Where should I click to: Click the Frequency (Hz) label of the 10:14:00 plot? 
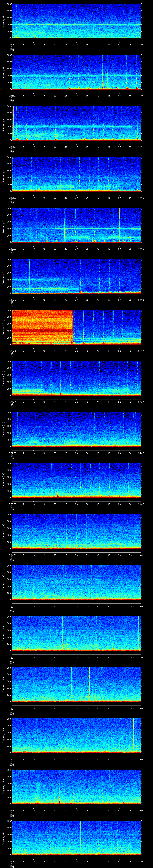(x=3, y=21)
